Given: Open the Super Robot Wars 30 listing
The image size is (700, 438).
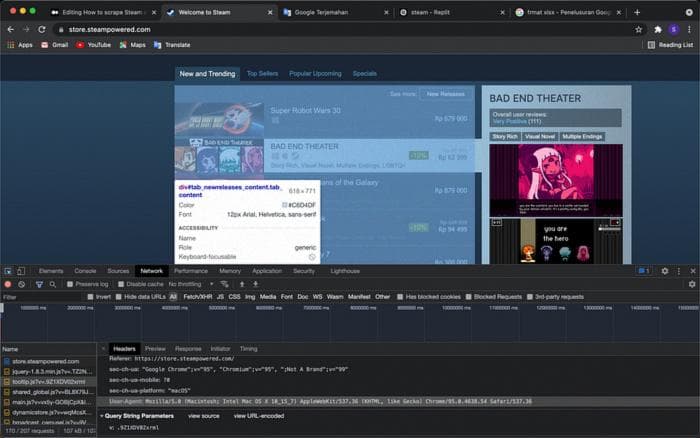Looking at the screenshot, I should (325, 119).
